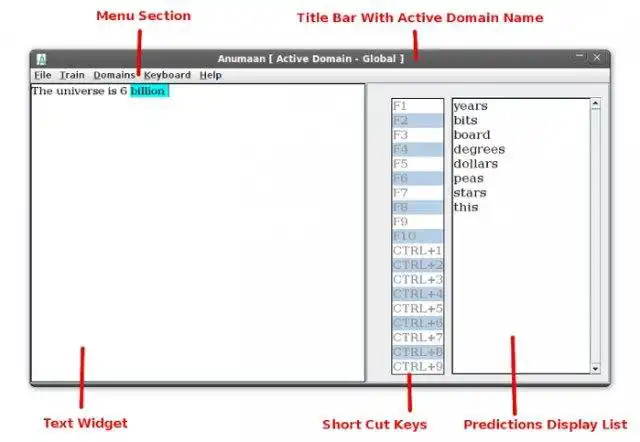The image size is (640, 442).
Task: Select the 'dollars' prediction
Action: 476,164
